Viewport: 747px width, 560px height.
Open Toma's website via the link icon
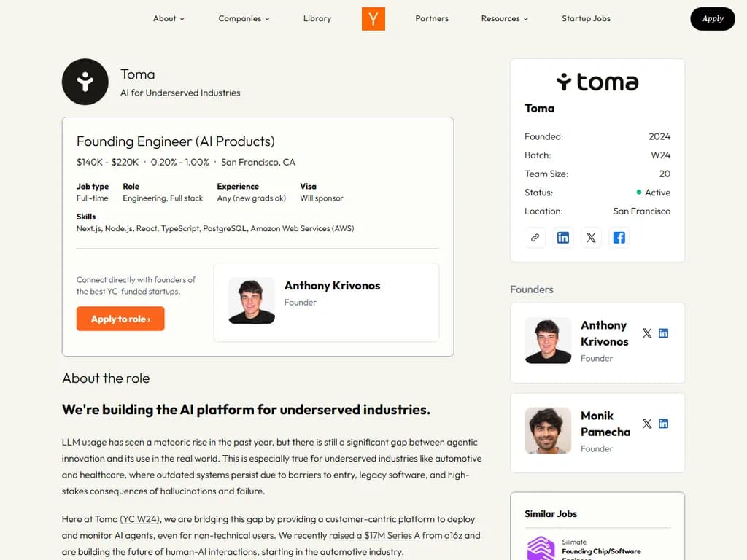pyautogui.click(x=535, y=237)
